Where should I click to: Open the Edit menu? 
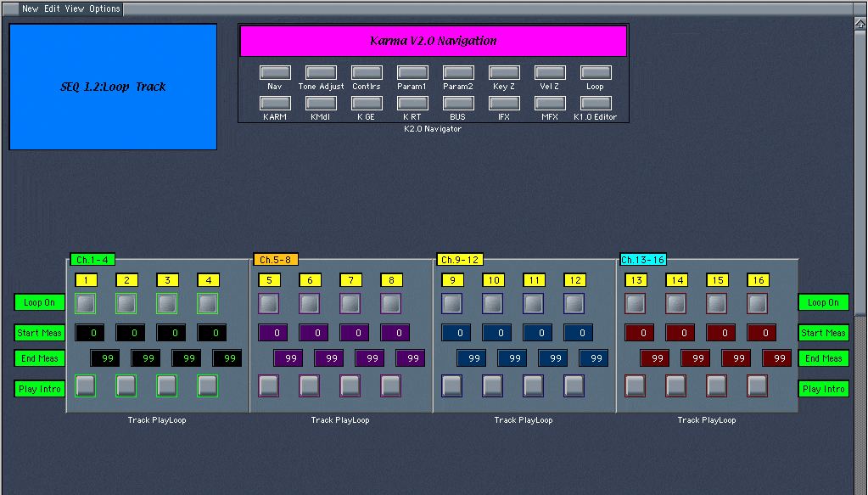tap(52, 8)
